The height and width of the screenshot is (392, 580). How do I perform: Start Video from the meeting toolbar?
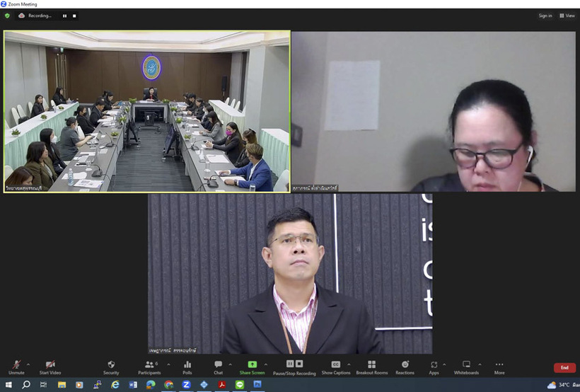pos(50,366)
